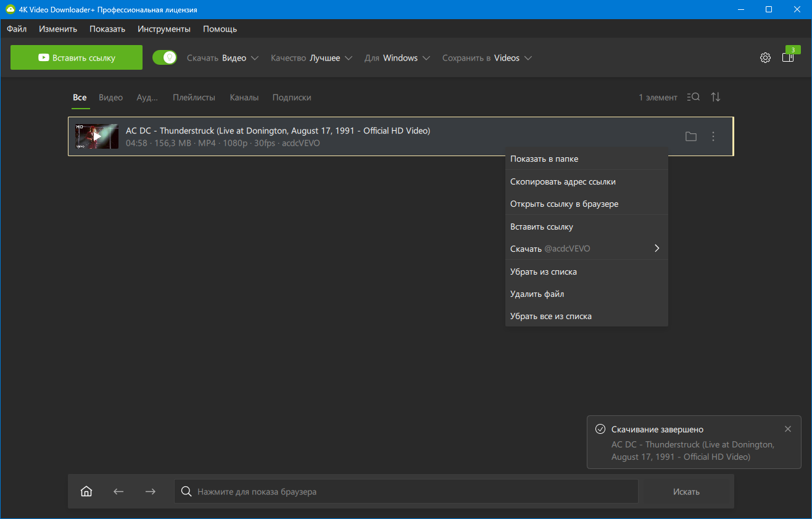Open the Сохранить в Videos dropdown

487,58
